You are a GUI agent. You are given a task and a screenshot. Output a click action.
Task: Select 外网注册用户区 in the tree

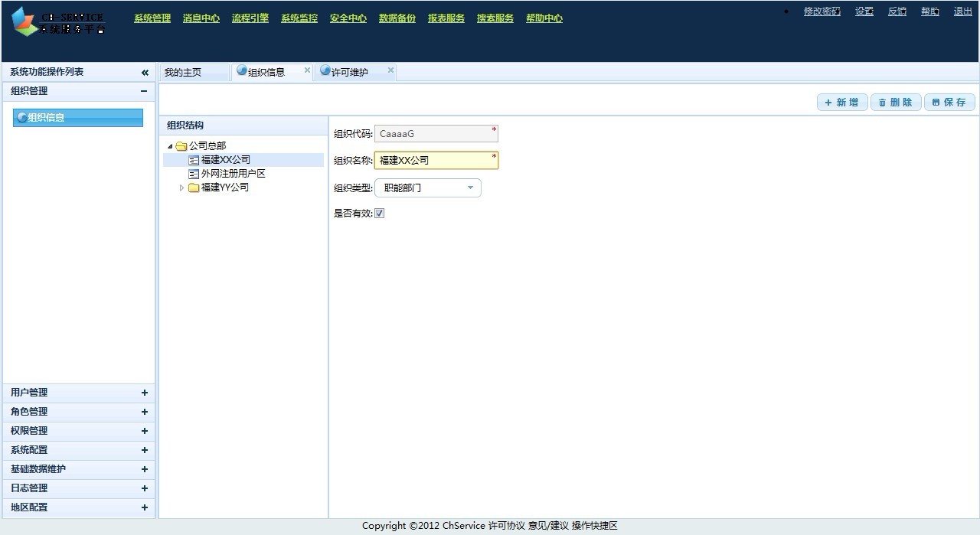click(234, 174)
